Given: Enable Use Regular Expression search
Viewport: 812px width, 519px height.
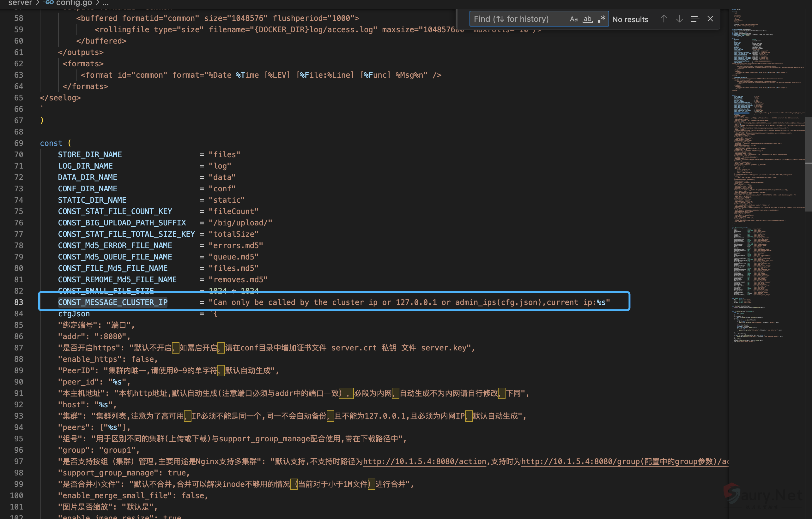Looking at the screenshot, I should (601, 19).
